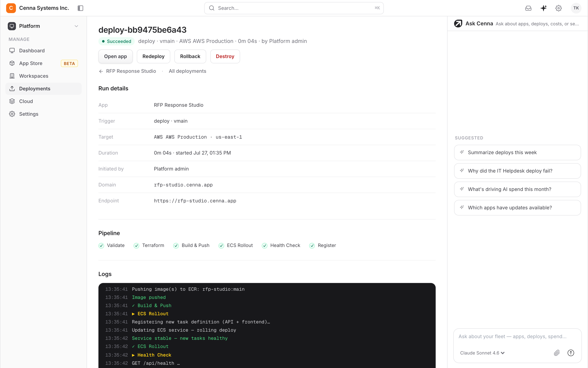
Task: Click the Register pipeline check icon
Action: click(x=312, y=246)
